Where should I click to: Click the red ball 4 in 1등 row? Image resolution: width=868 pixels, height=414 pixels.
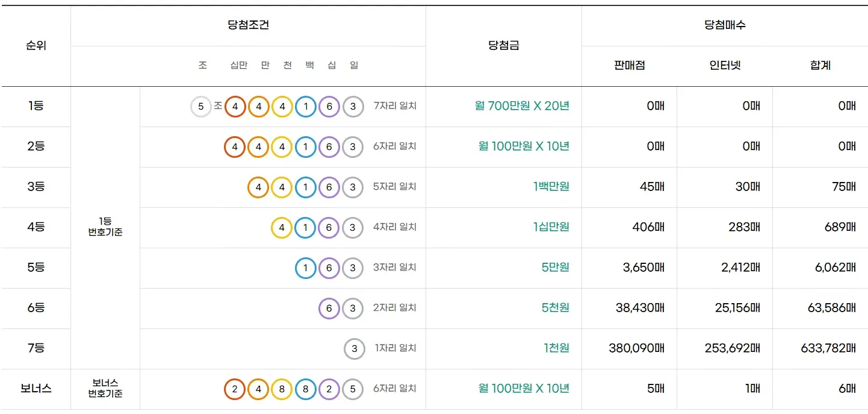235,107
